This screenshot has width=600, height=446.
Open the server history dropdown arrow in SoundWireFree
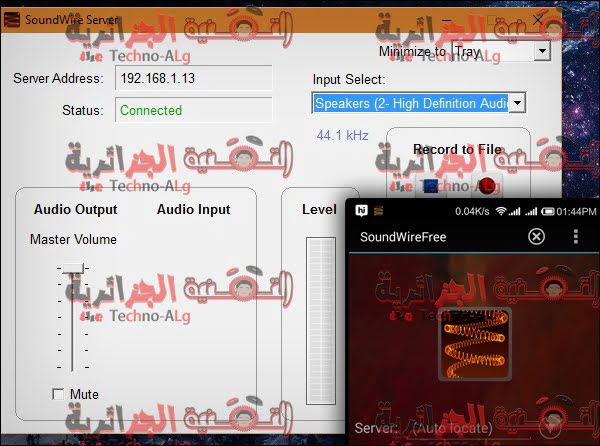(x=550, y=428)
